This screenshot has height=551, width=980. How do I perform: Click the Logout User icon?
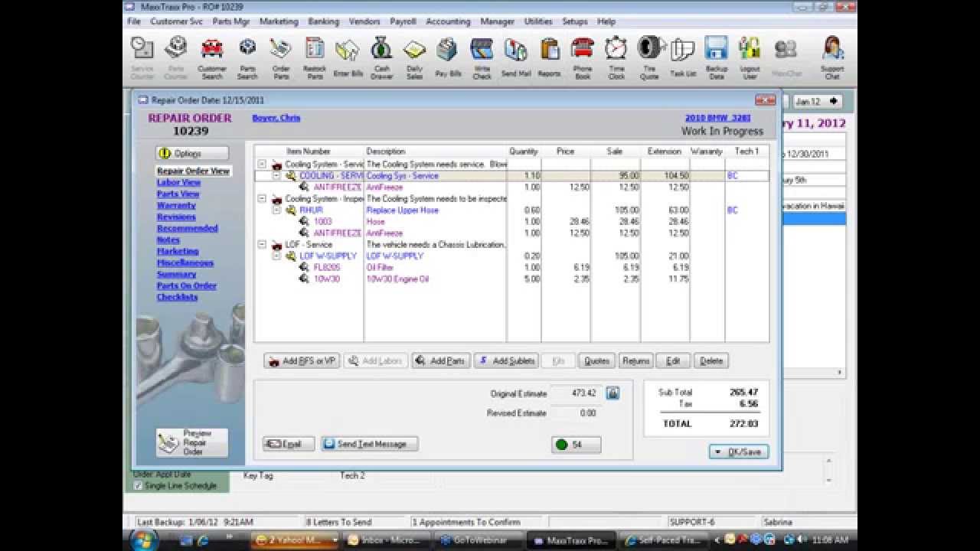750,57
